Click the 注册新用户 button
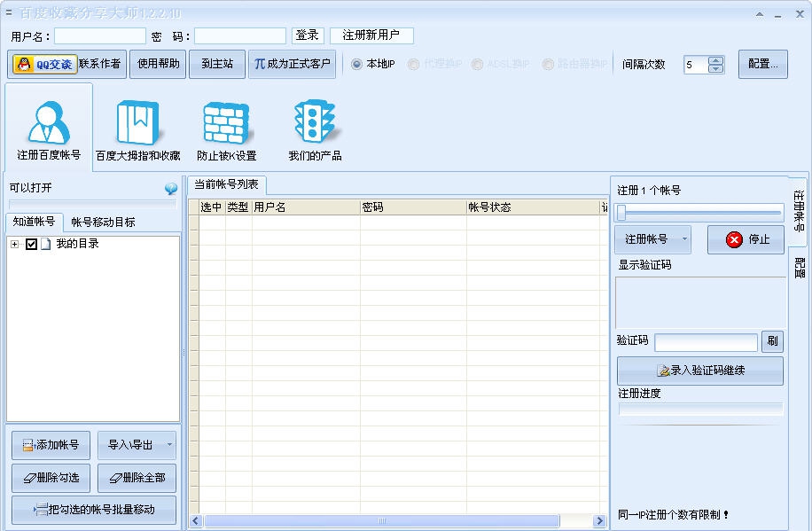 (371, 35)
